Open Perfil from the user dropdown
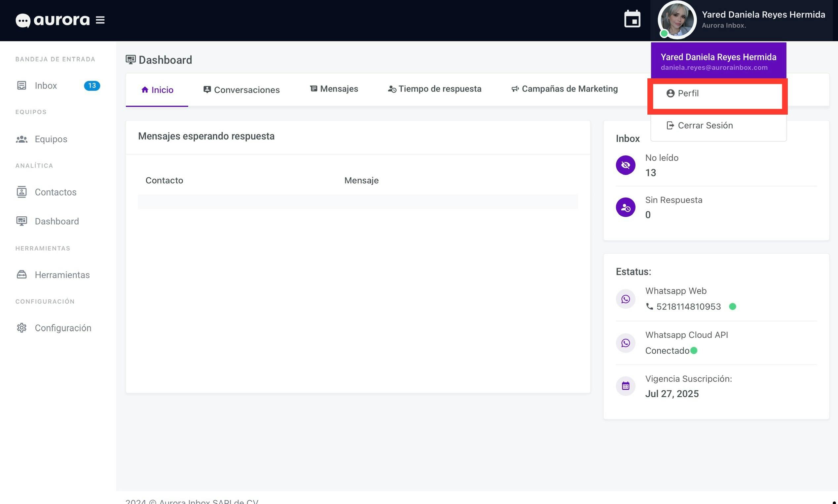 pos(717,93)
